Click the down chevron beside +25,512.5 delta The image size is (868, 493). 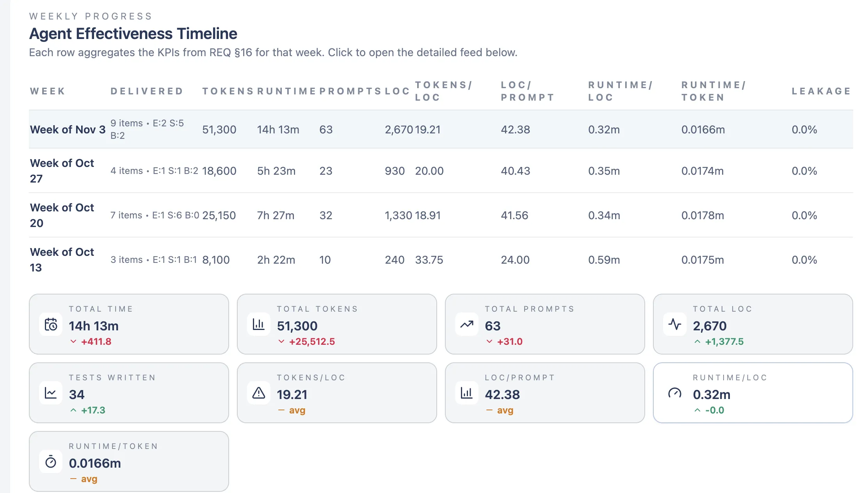(x=281, y=342)
